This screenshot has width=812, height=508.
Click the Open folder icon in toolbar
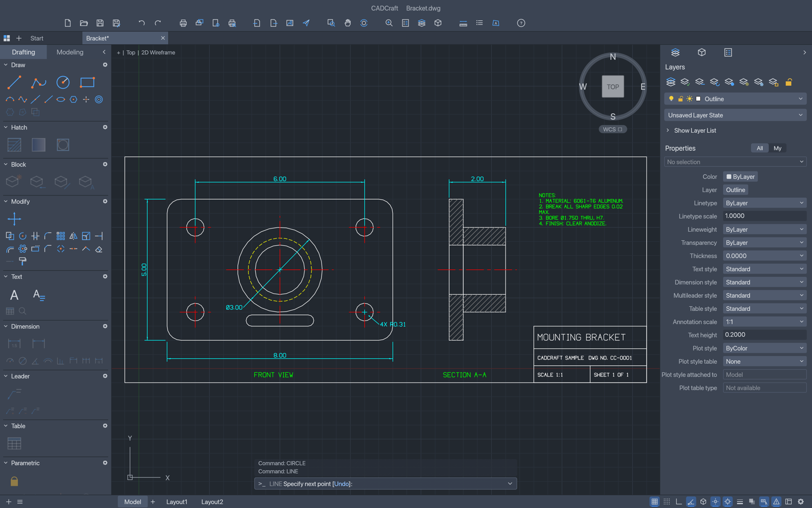tap(84, 23)
